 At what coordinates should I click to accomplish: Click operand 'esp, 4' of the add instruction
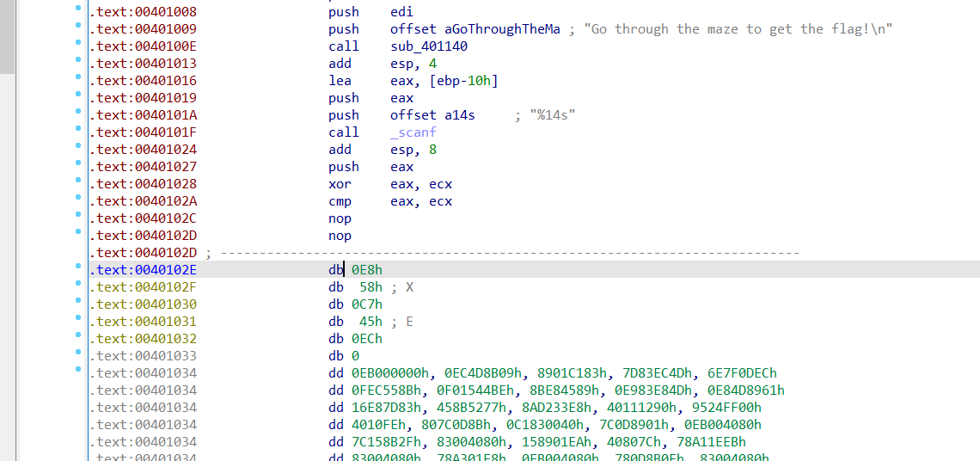click(x=413, y=64)
